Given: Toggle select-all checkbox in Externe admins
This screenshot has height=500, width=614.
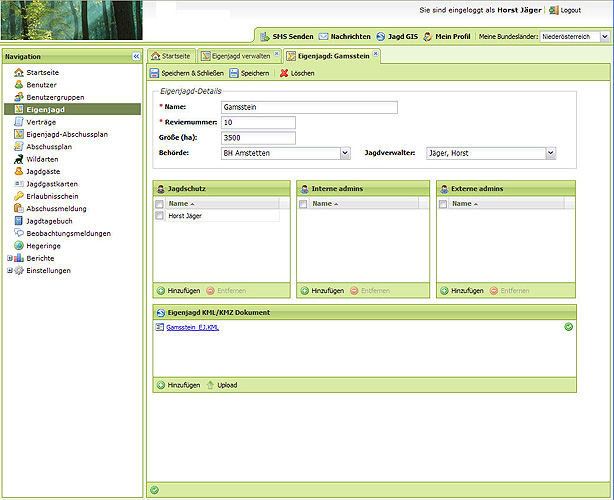Looking at the screenshot, I should (443, 204).
